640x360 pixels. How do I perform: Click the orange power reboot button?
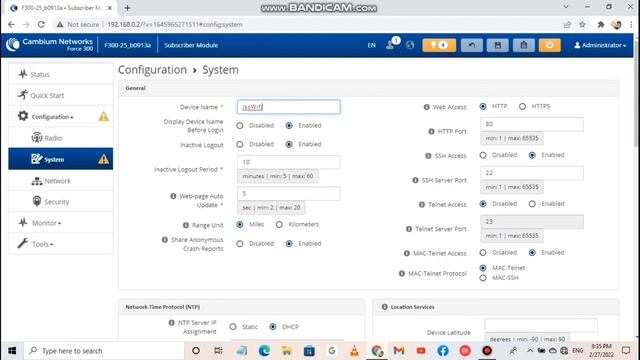549,45
